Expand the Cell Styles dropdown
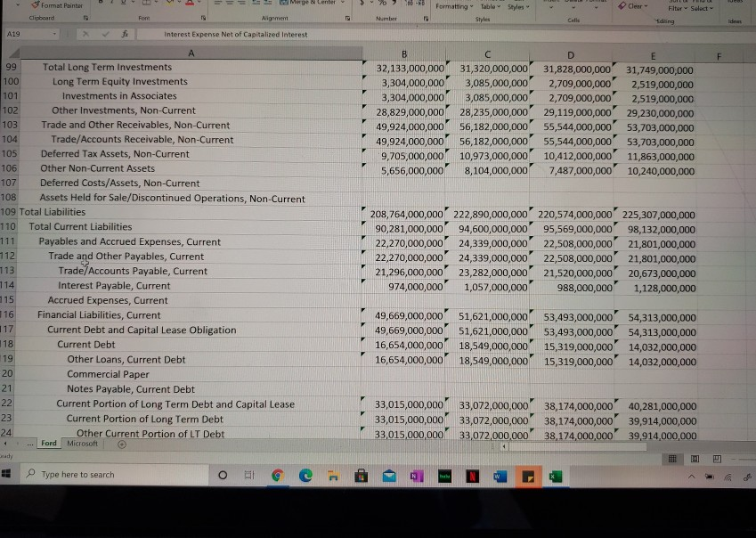The width and height of the screenshot is (756, 538). pos(518,7)
